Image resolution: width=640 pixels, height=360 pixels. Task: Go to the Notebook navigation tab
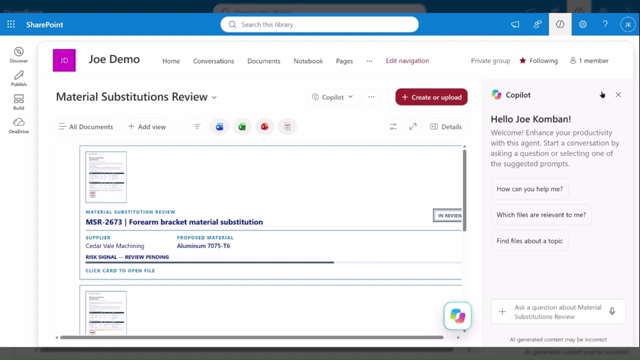(x=308, y=61)
